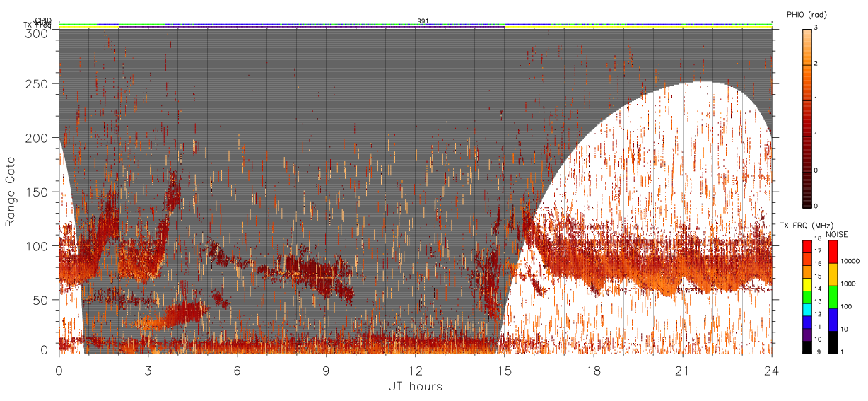Viewport: 868px width, 401px height.
Task: Click the "UT hours" x-axis title
Action: point(415,386)
